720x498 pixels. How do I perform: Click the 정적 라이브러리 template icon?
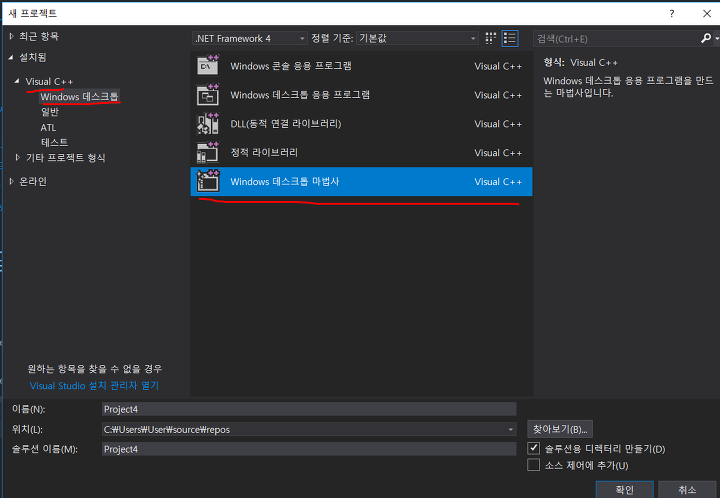[x=208, y=152]
